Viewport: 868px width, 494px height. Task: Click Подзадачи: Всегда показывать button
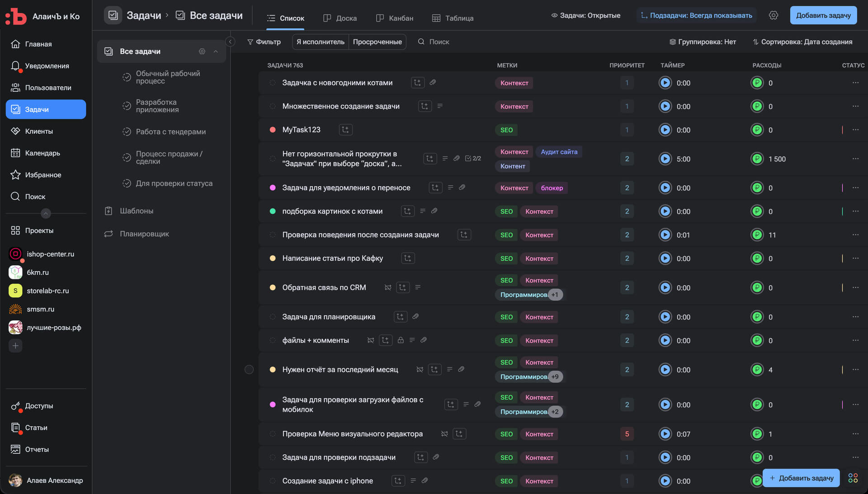[x=696, y=15]
